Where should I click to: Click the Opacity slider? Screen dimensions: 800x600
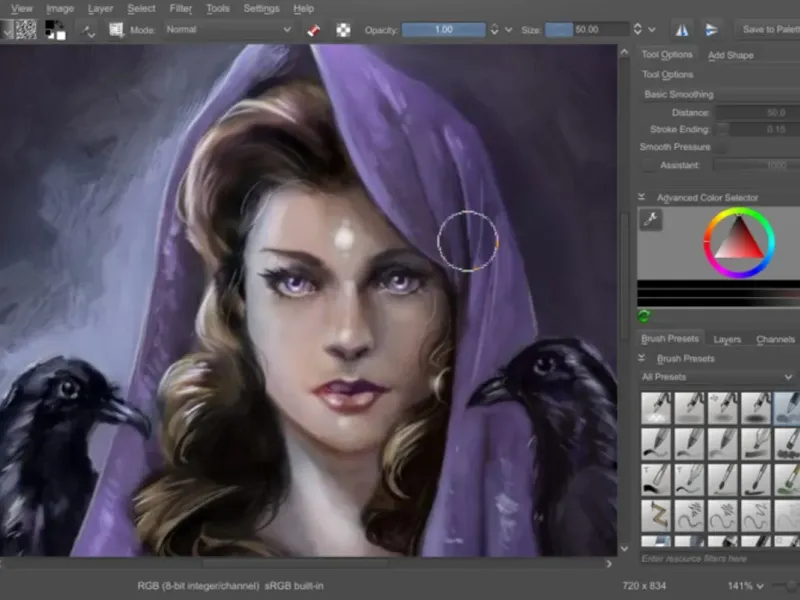[x=442, y=30]
